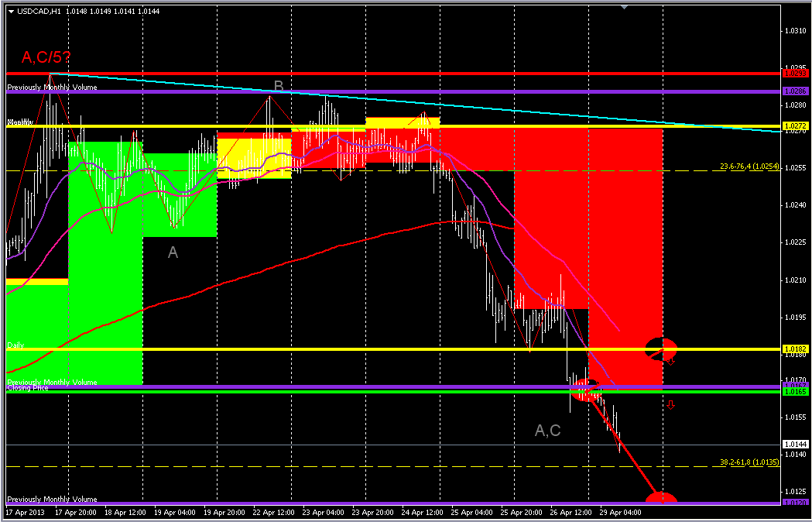This screenshot has height=522, width=812.
Task: Click the 'Daily' line label
Action: 15,345
